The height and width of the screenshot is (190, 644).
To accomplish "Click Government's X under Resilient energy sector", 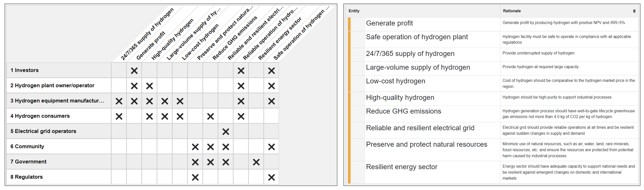I will 256,162.
